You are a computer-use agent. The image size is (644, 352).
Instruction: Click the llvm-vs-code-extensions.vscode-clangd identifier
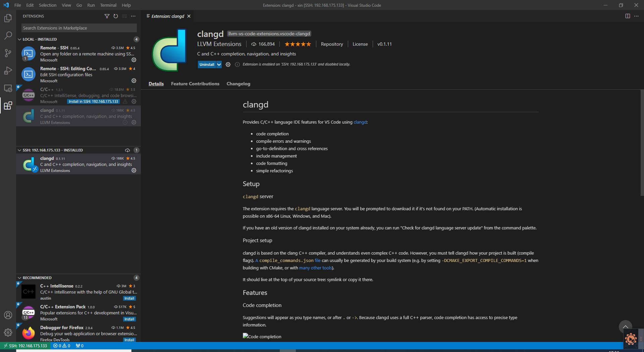click(269, 34)
